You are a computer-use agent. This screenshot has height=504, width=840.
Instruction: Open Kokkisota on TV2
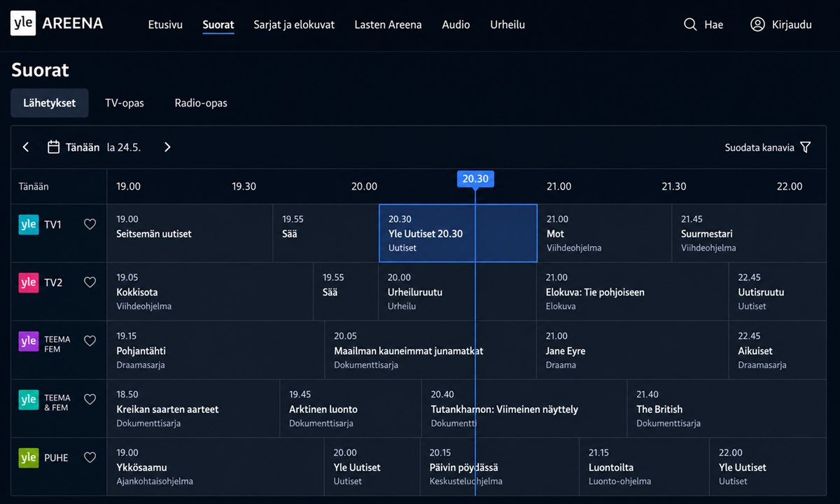coord(210,292)
